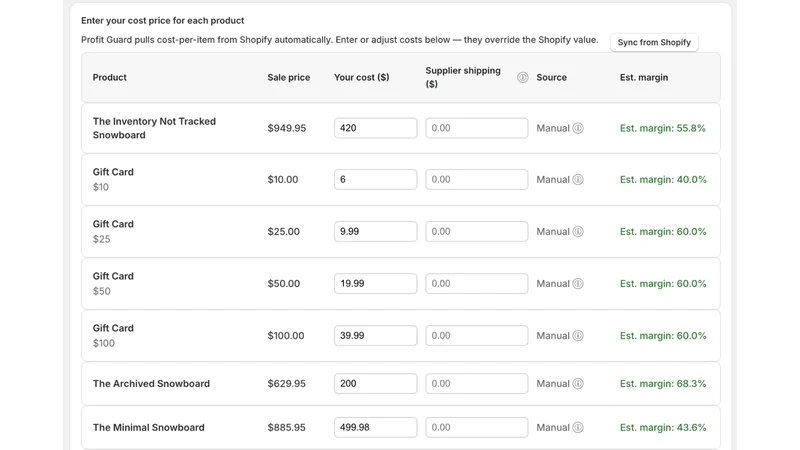Image resolution: width=800 pixels, height=450 pixels.
Task: Focus cost field showing 9.99
Action: point(376,232)
